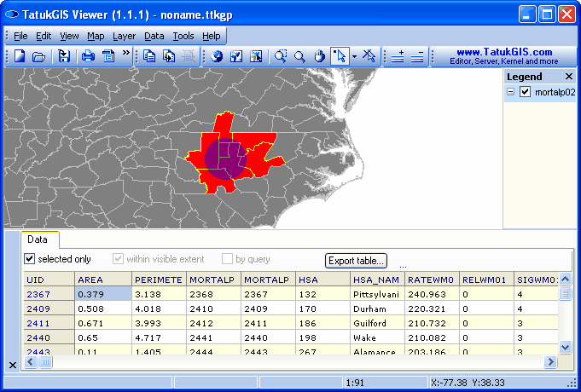This screenshot has height=392, width=581.
Task: Click the Pittsylvani cell
Action: pyautogui.click(x=377, y=294)
